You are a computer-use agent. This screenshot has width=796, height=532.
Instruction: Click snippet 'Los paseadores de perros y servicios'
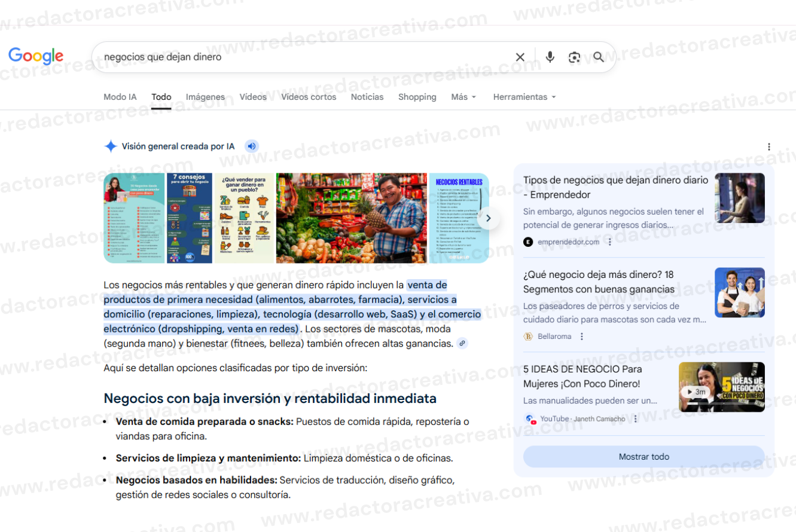615,313
